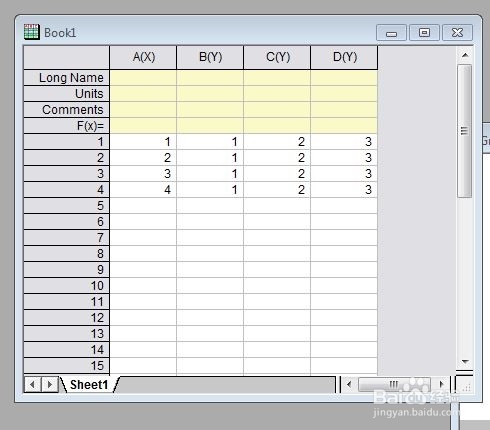Select column C(Y) header
This screenshot has height=430, width=490.
tap(277, 57)
